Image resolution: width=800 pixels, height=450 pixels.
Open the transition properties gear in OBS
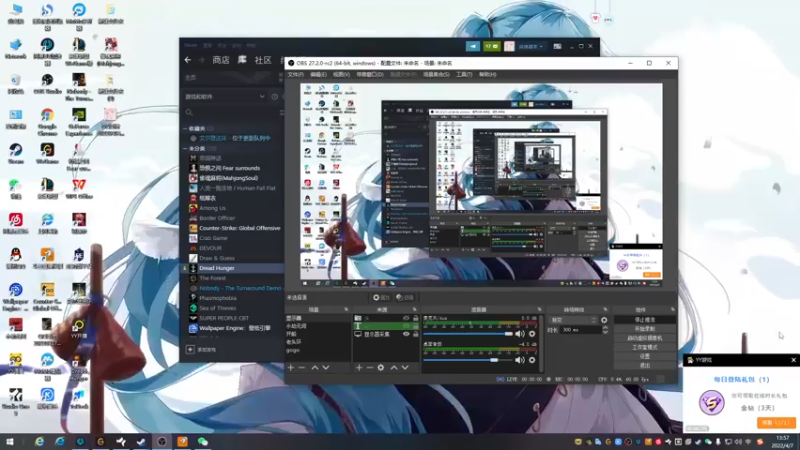click(x=604, y=320)
